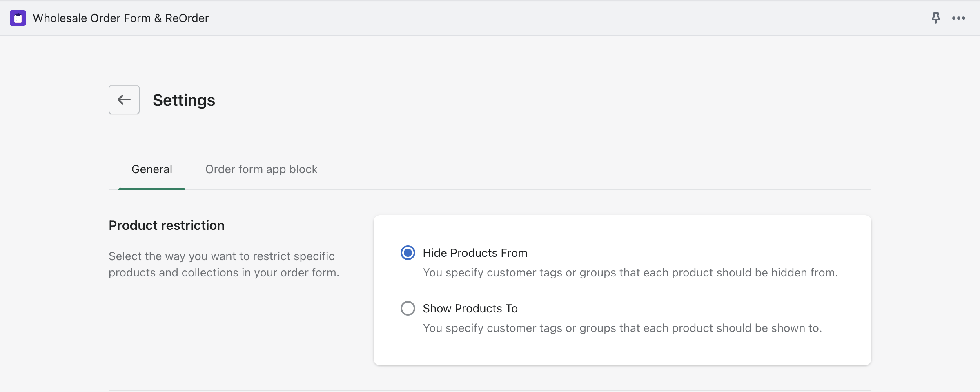
Task: Click the Select the way you want description
Action: tap(224, 264)
